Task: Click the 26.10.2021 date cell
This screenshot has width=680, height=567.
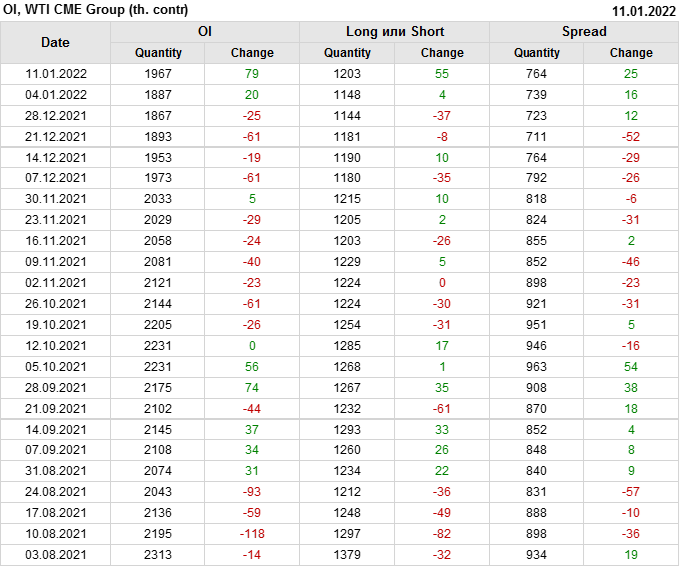Action: (55, 304)
